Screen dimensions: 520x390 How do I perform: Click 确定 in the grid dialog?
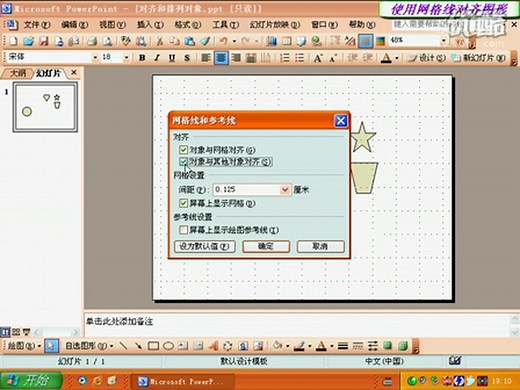[266, 246]
